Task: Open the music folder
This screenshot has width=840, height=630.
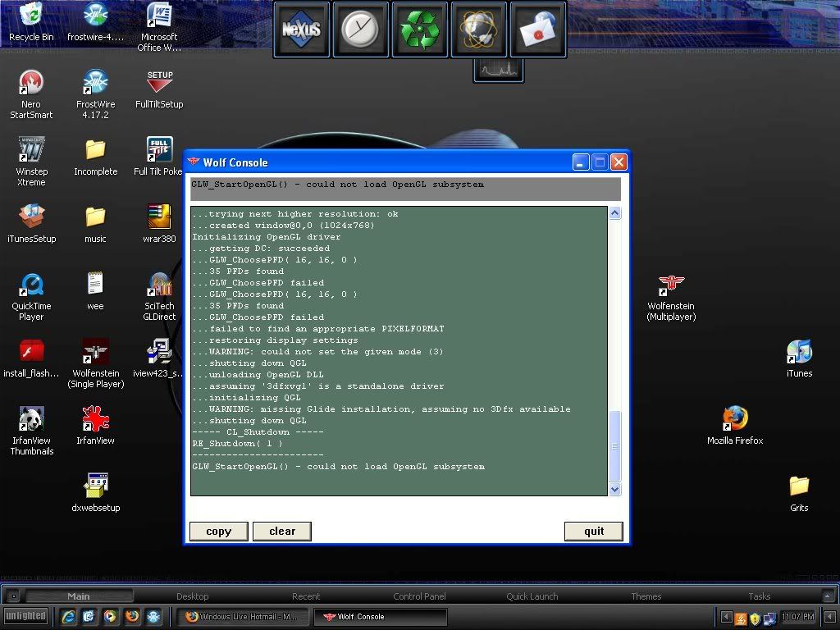Action: coord(95,224)
